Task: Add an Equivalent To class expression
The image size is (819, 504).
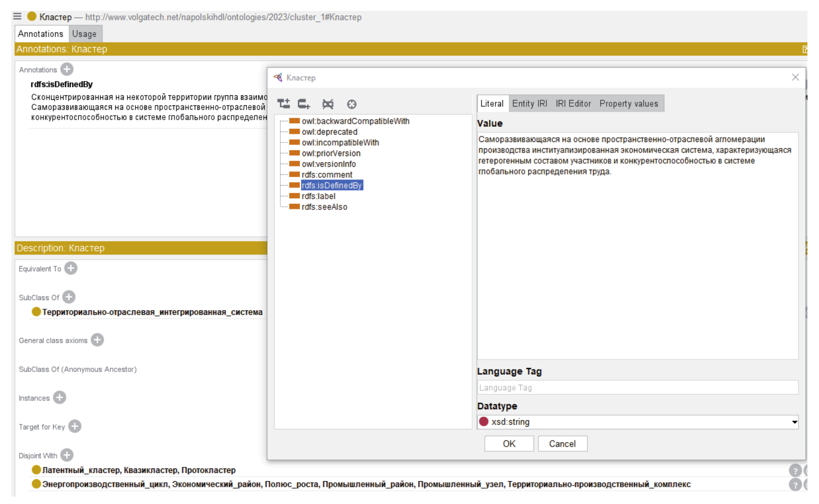Action: click(71, 268)
